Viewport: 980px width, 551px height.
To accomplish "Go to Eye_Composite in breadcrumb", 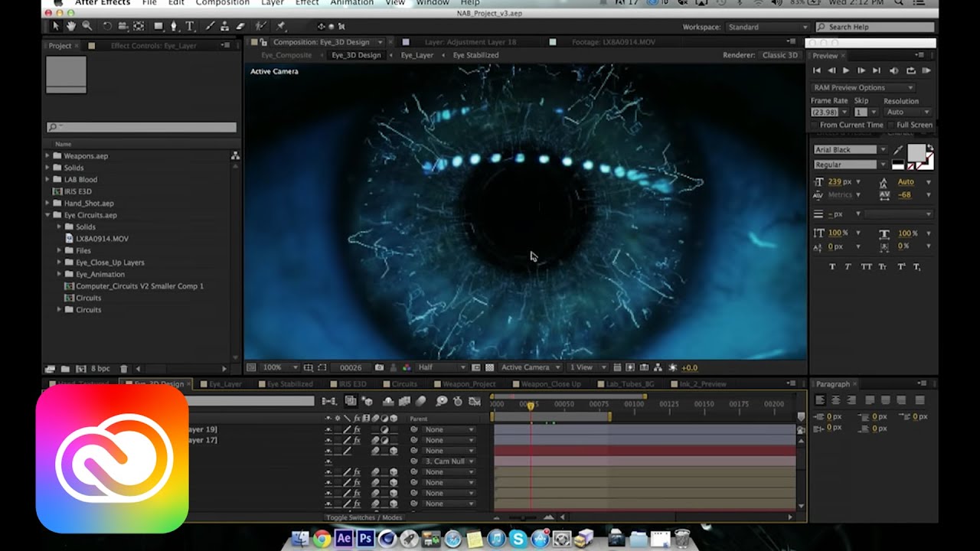I will 286,55.
